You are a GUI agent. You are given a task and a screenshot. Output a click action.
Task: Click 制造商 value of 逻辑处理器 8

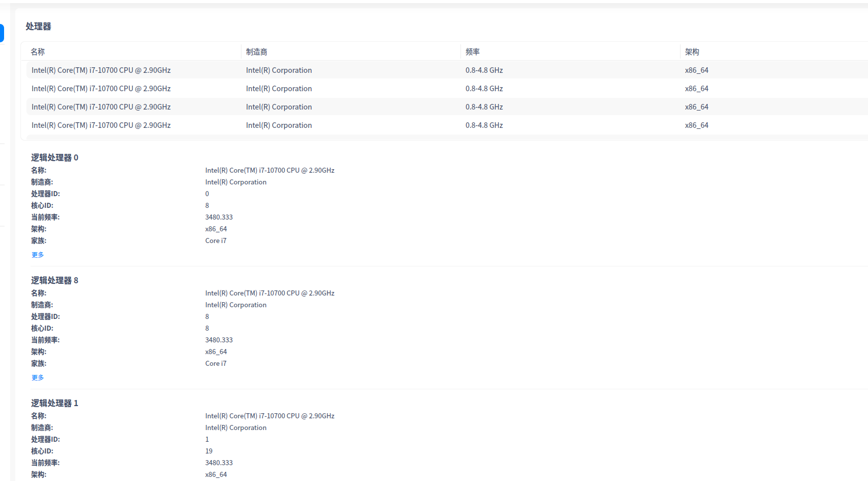(x=236, y=305)
